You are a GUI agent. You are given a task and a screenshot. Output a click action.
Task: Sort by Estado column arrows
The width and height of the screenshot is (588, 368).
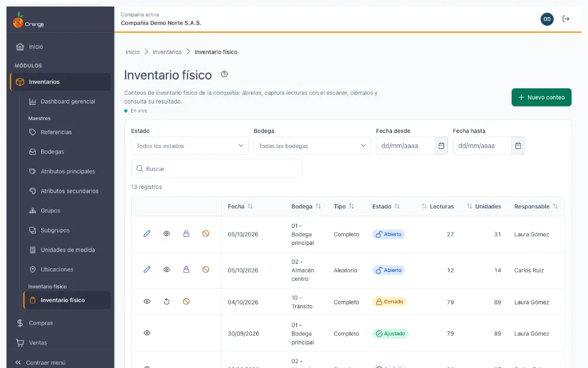coord(397,206)
